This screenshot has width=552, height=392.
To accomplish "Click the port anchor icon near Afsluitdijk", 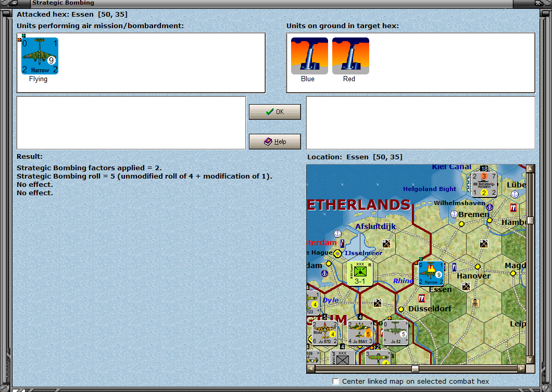I will [x=337, y=234].
